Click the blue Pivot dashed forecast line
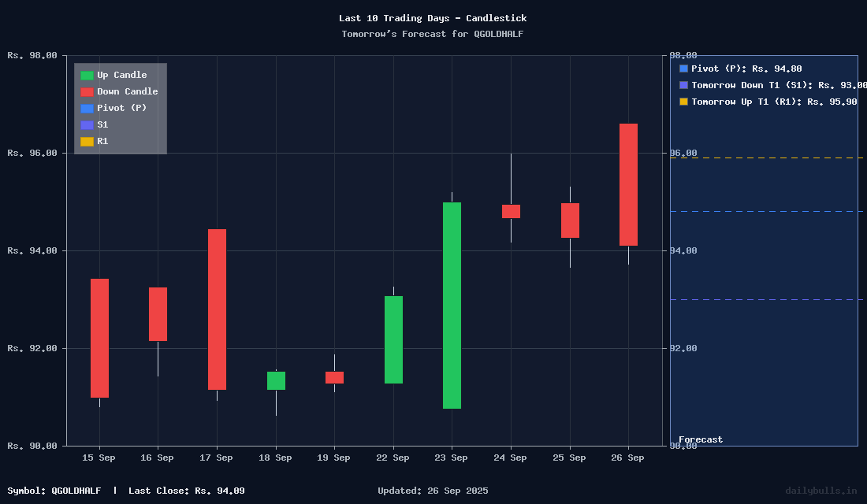Screen dimensions: 867x504 [x=766, y=212]
